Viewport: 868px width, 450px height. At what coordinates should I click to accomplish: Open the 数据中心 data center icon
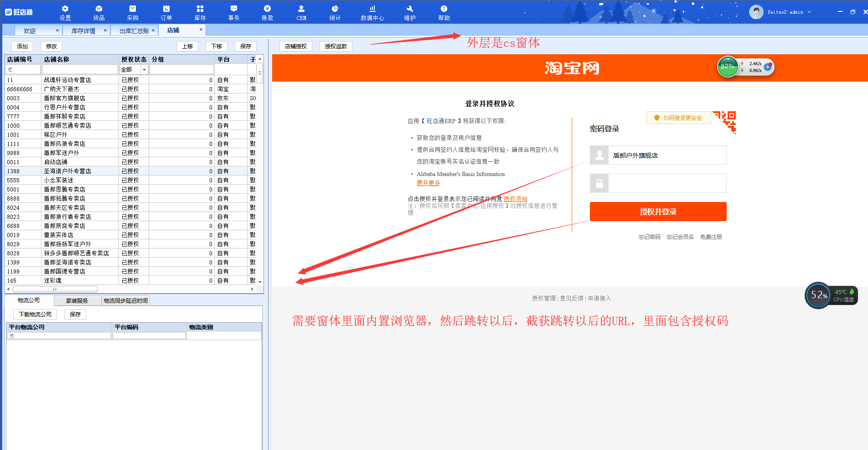click(x=372, y=12)
